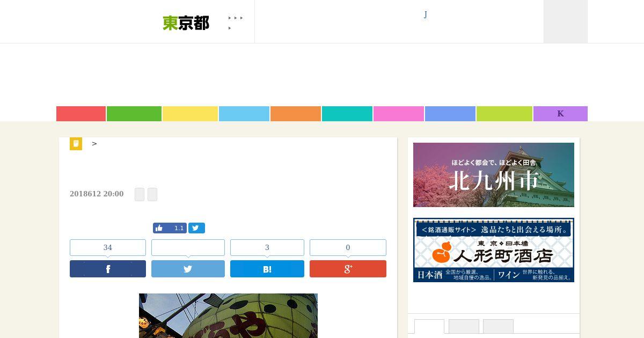
Task: Select the second gray sidebar tab
Action: [x=464, y=326]
